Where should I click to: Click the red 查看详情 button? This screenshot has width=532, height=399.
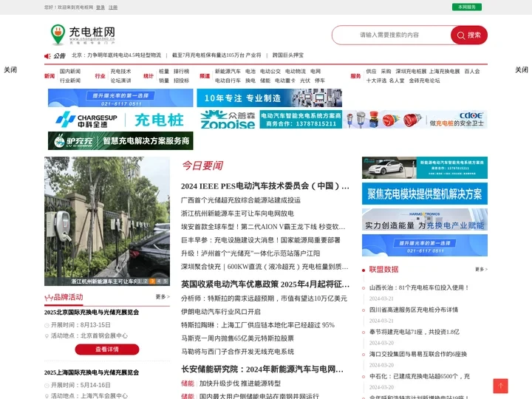pyautogui.click(x=107, y=349)
